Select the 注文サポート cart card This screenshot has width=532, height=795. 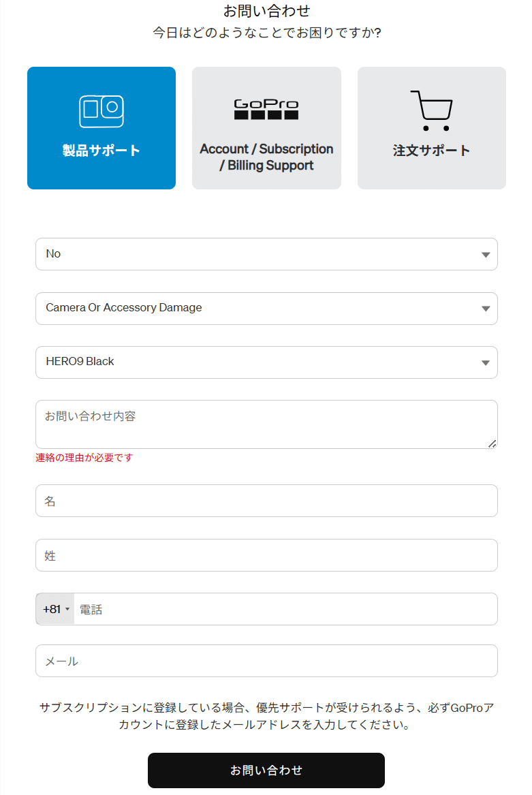click(x=432, y=128)
